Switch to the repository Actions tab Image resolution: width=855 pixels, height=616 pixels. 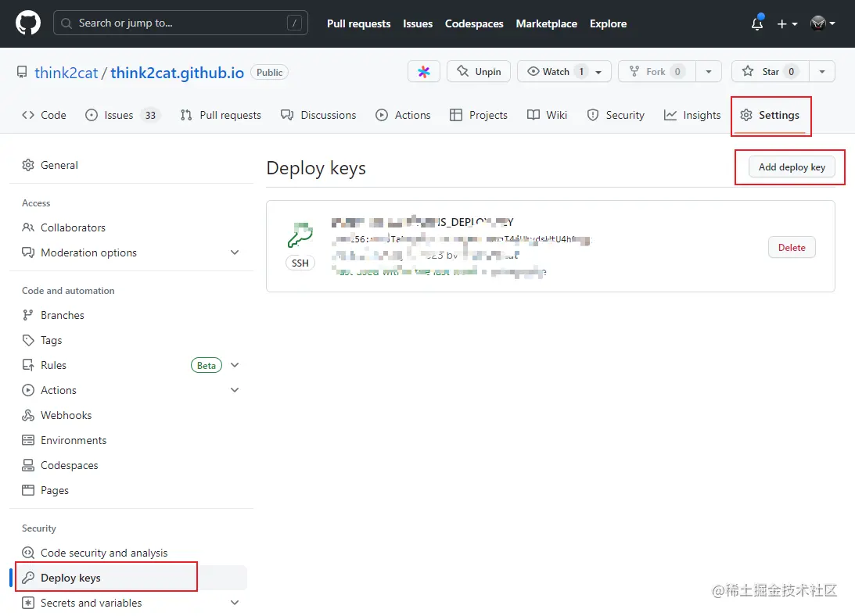pos(404,115)
